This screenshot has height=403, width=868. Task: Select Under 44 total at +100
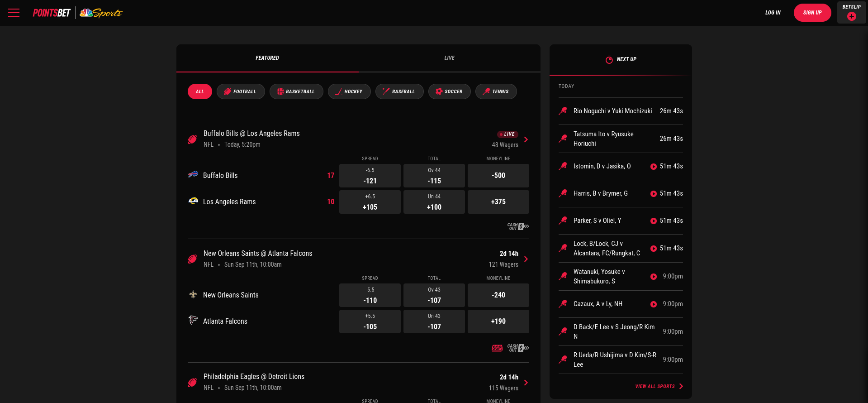[x=434, y=202]
